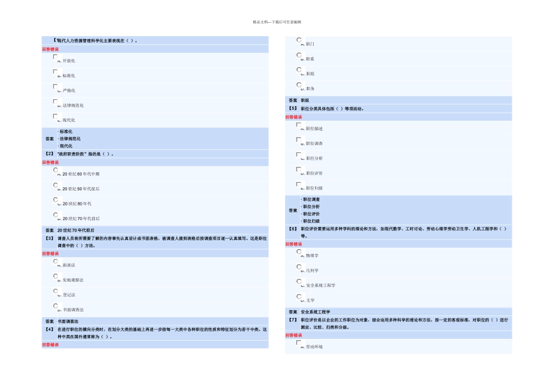
Task: Check the 职位描述 checkbox
Action: [299, 125]
